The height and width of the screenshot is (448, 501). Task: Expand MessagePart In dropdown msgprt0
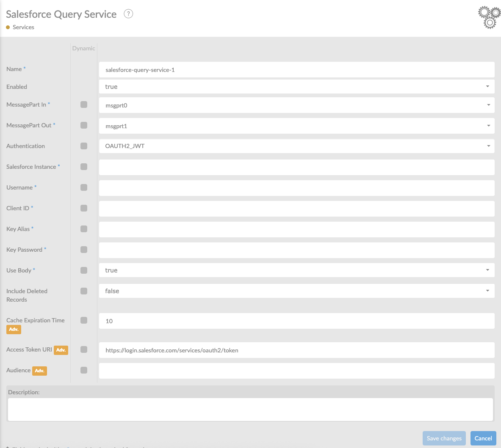point(296,105)
